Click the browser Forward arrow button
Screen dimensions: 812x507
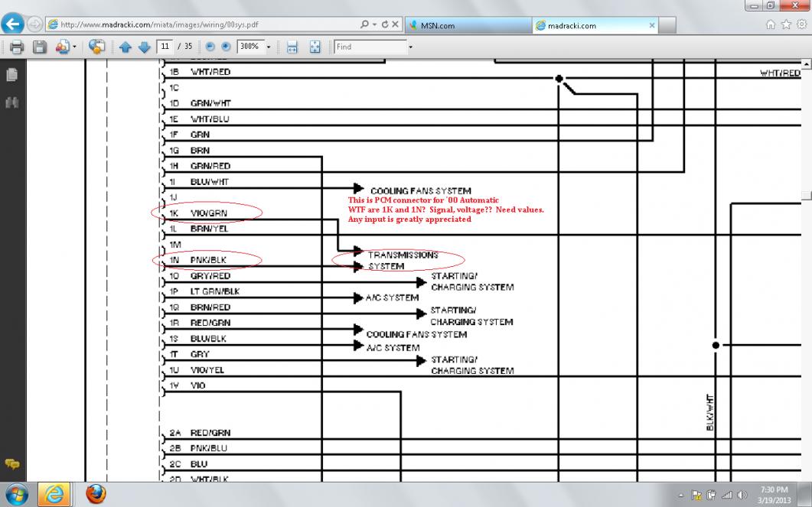pos(34,24)
